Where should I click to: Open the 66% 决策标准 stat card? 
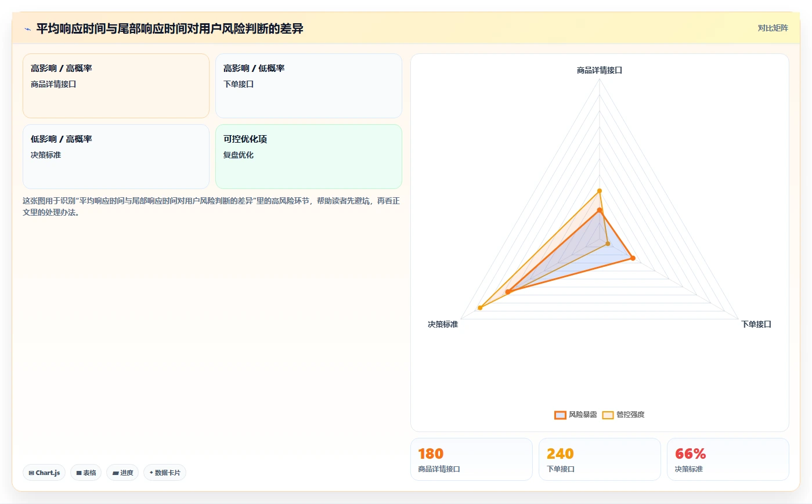tap(728, 459)
